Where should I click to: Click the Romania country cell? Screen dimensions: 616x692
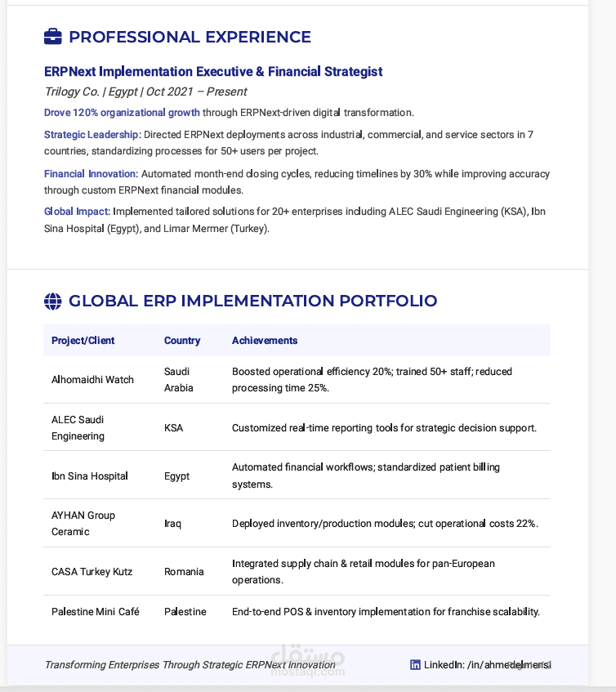184,572
